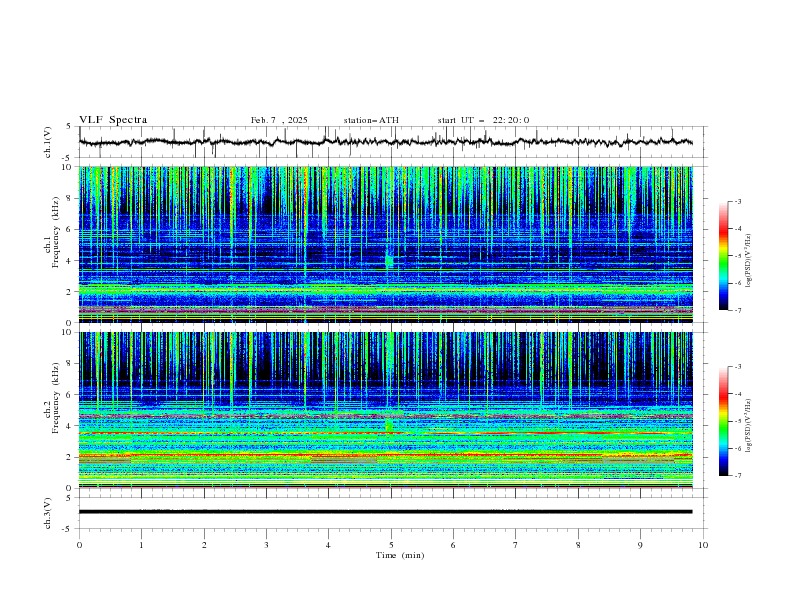Click the "-7" label on ch.1 color scale
The image size is (792, 612).
coord(737,310)
